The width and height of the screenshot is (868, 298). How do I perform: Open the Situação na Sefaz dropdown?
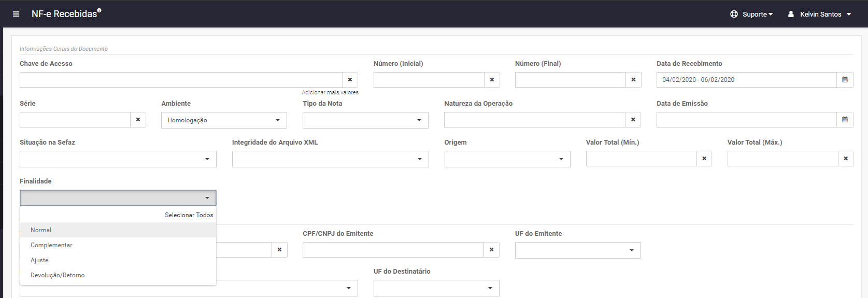118,159
